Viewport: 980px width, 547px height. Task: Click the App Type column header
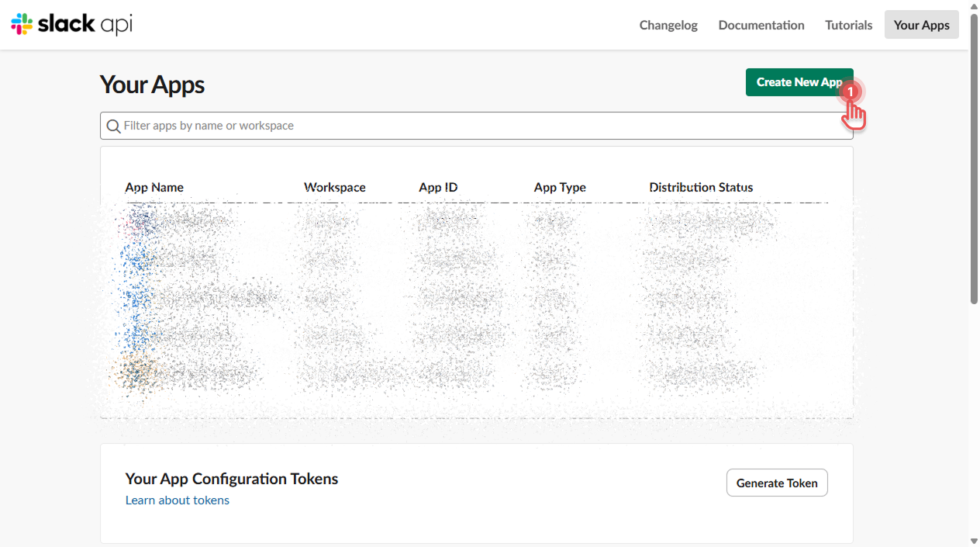click(x=560, y=187)
